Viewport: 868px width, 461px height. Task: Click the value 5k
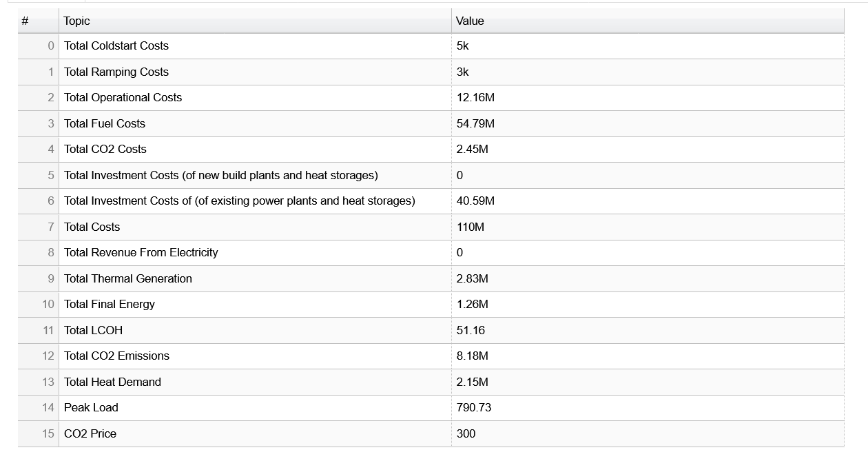point(462,46)
